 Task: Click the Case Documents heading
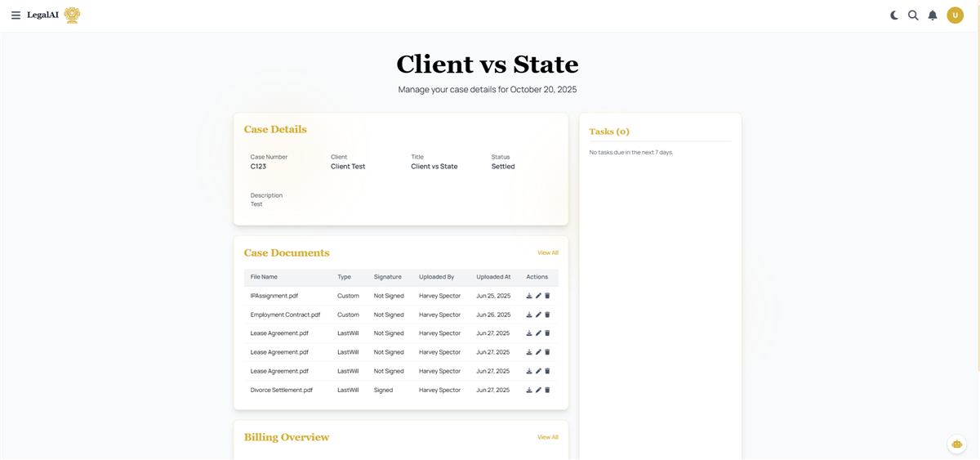pyautogui.click(x=287, y=252)
